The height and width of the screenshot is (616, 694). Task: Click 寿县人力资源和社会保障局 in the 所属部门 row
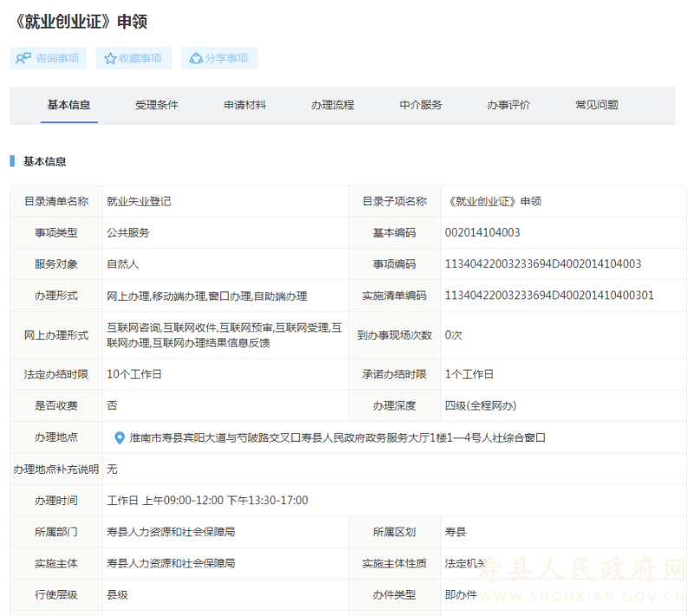(x=171, y=532)
